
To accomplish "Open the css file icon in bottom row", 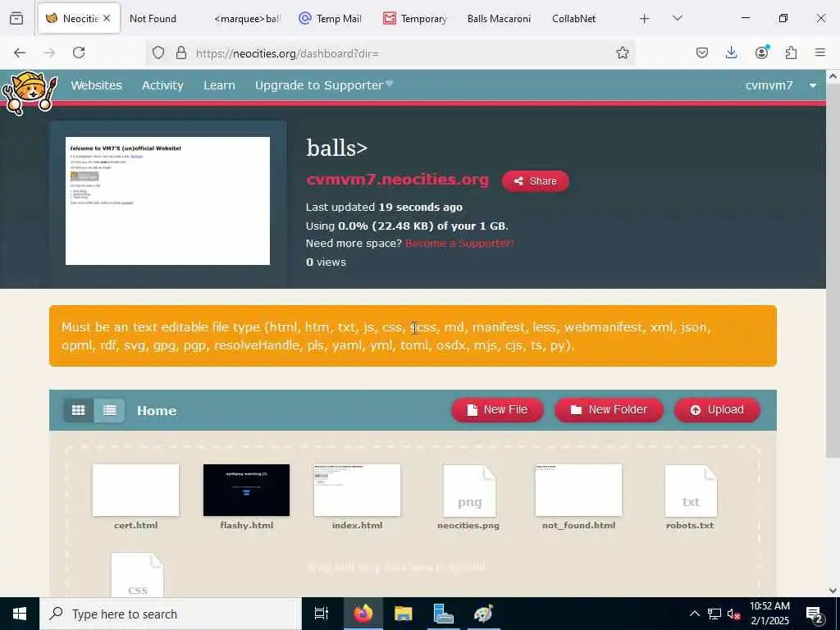I will (137, 575).
